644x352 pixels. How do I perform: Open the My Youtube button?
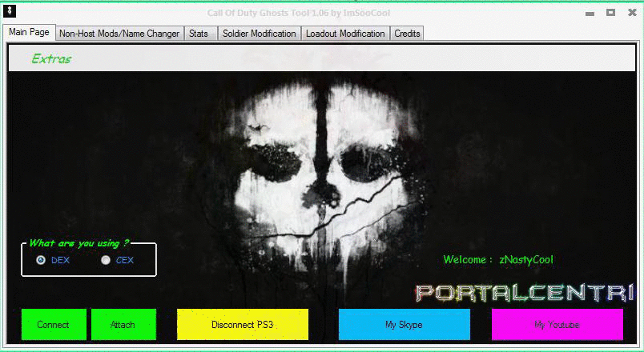click(x=557, y=325)
